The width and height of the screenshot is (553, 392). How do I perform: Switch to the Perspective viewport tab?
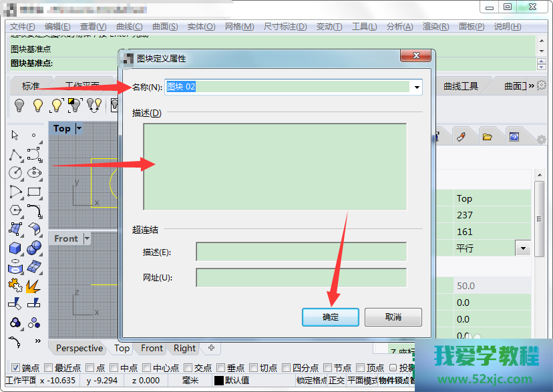(x=79, y=348)
